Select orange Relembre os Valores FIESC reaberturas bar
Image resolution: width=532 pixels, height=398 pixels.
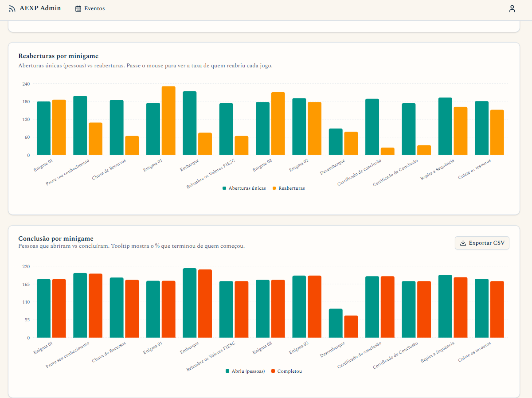pyautogui.click(x=242, y=145)
